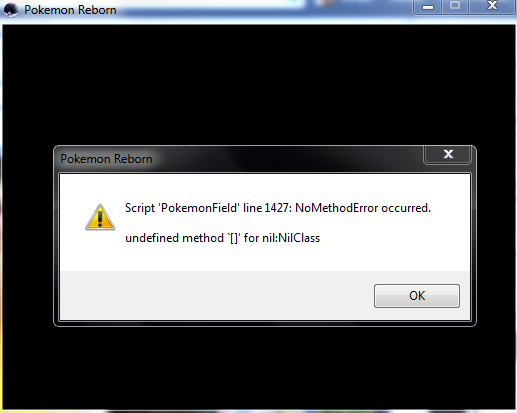Click the yellow warning triangle icon
The image size is (517, 413).
tap(100, 217)
